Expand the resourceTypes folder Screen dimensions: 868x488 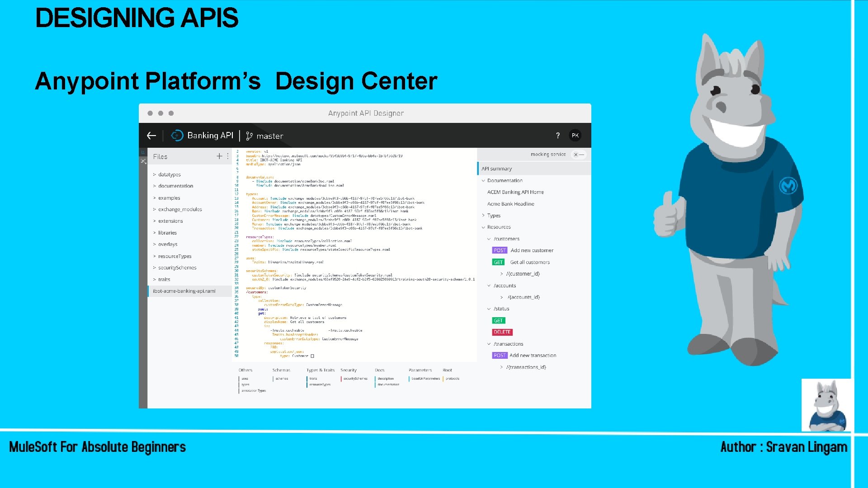tap(172, 256)
